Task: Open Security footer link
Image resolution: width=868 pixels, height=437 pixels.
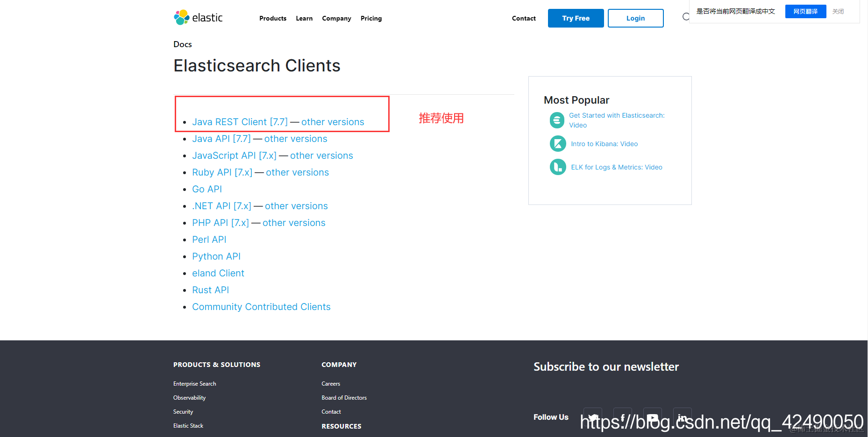Action: 183,412
